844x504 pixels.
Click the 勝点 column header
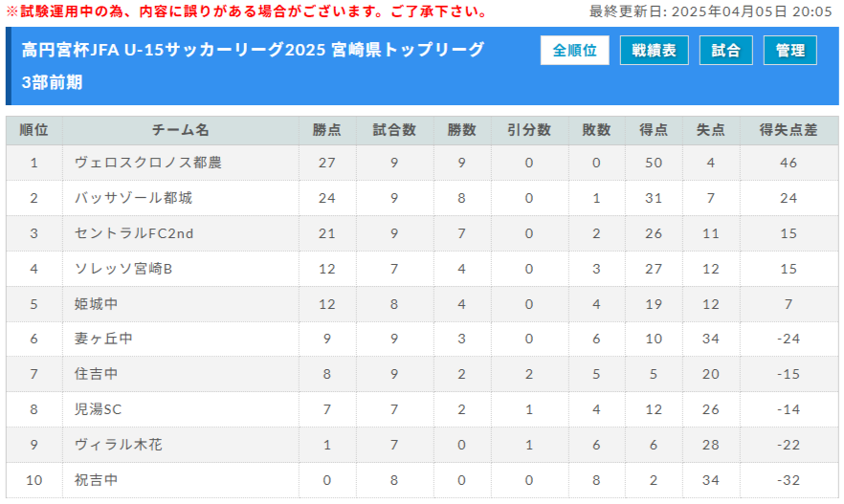[x=327, y=130]
